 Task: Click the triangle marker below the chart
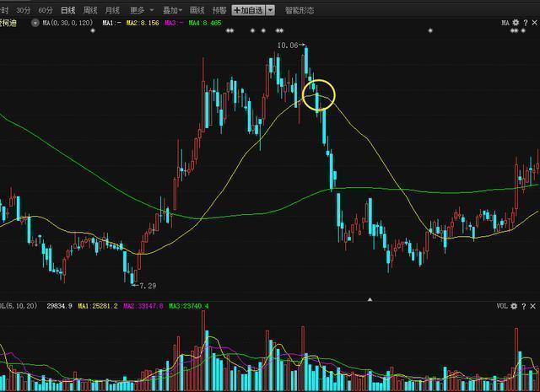point(370,298)
